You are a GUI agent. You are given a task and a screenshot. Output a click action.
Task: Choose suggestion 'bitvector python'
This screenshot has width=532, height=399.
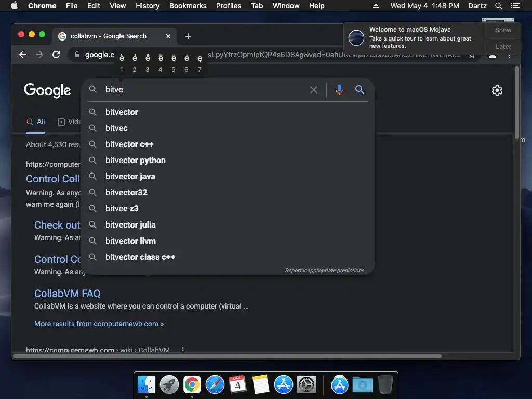pyautogui.click(x=228, y=161)
